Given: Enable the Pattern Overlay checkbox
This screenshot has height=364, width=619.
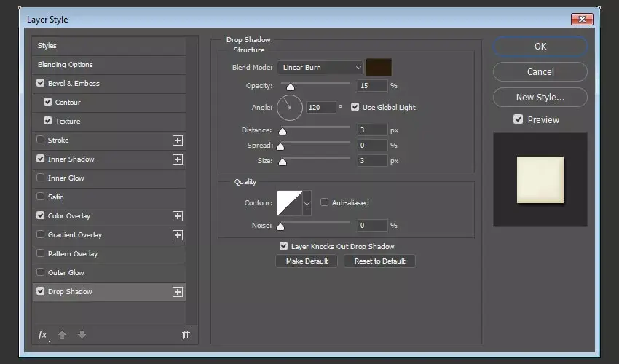Looking at the screenshot, I should pyautogui.click(x=40, y=253).
